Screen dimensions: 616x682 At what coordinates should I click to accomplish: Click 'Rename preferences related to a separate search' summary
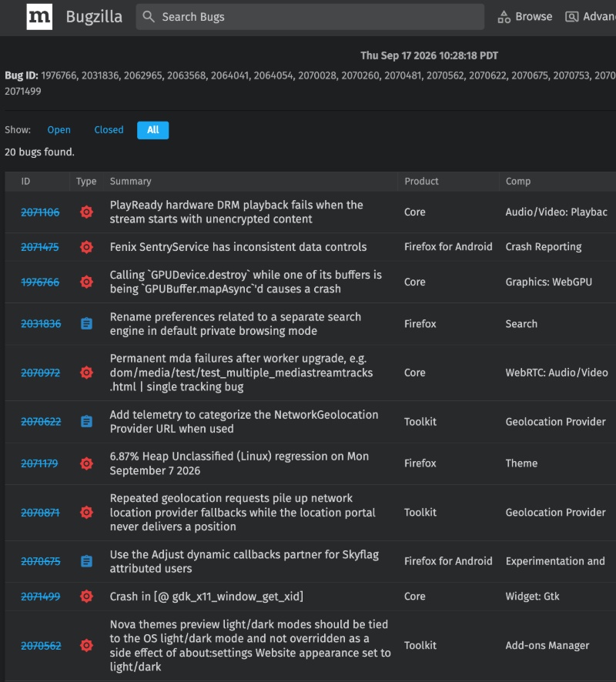tap(236, 323)
